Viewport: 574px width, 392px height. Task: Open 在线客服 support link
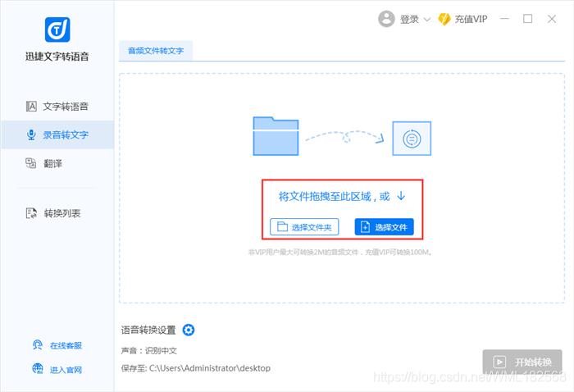tap(66, 345)
